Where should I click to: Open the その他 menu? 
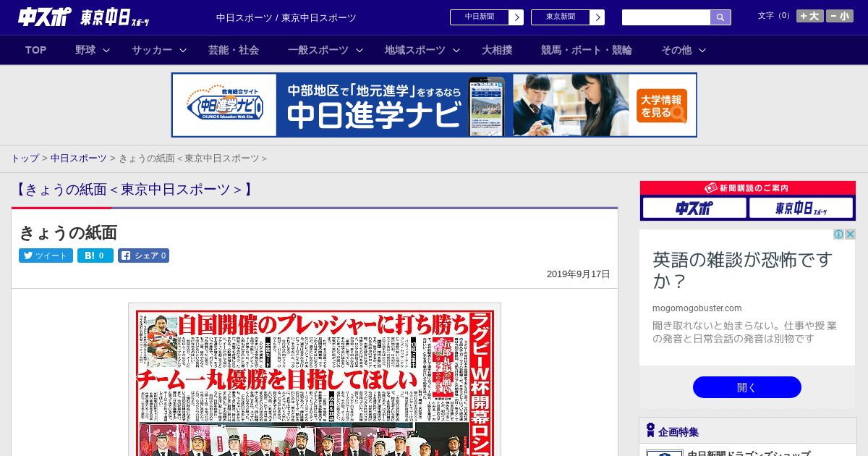click(676, 50)
